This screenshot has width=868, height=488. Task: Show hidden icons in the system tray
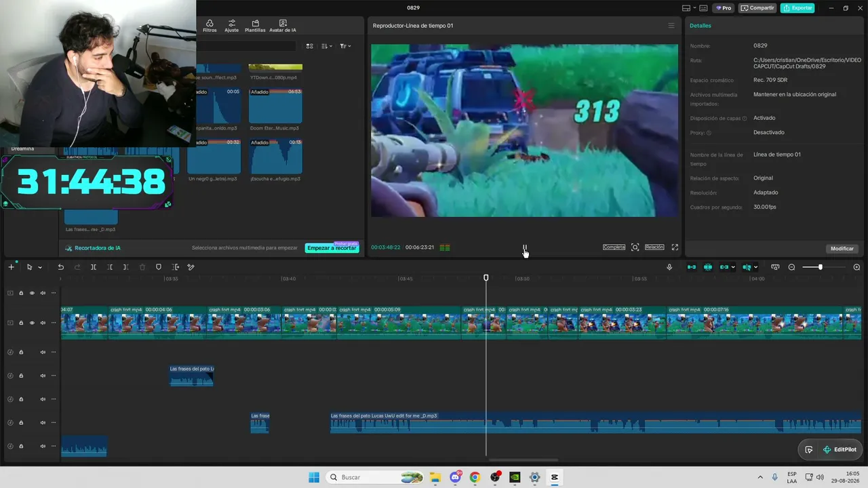[x=759, y=477]
